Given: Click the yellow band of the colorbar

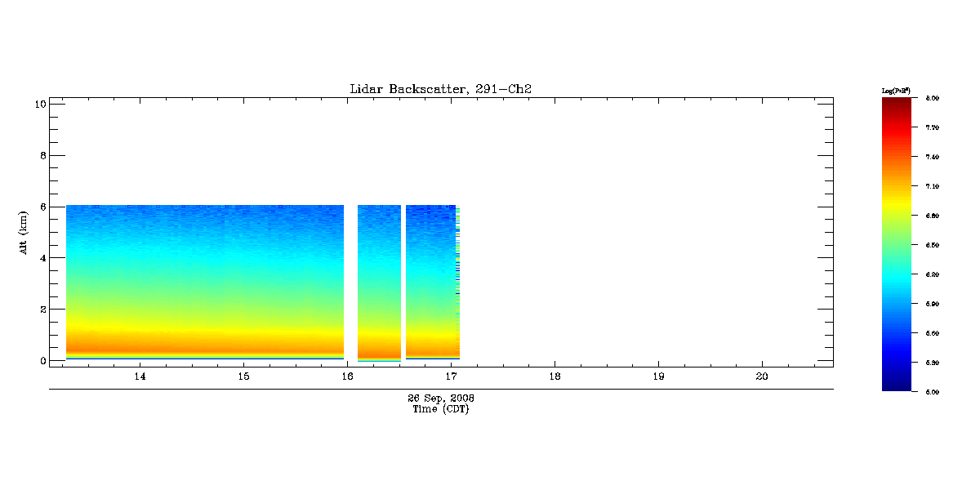Looking at the screenshot, I should pos(896,204).
